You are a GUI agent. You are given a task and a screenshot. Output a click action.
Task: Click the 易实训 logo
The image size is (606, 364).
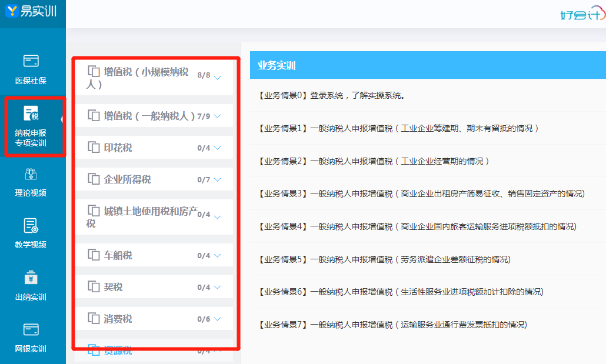click(x=31, y=11)
